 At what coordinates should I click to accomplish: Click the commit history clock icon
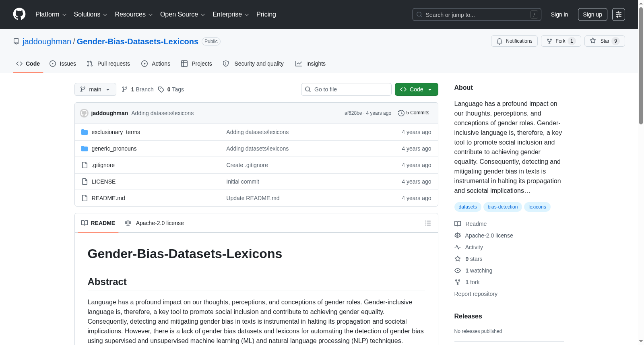click(401, 113)
